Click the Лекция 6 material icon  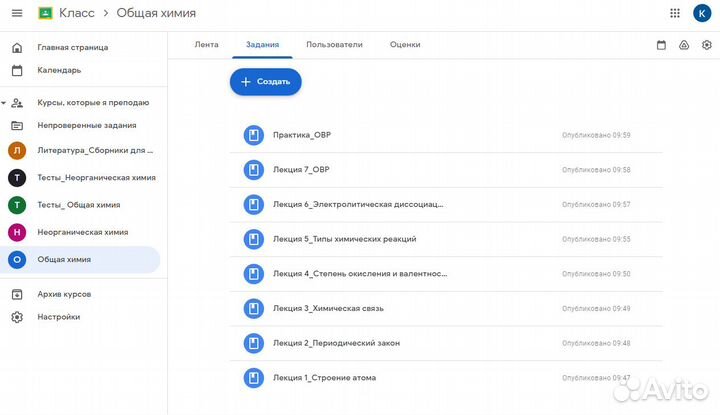pos(253,205)
